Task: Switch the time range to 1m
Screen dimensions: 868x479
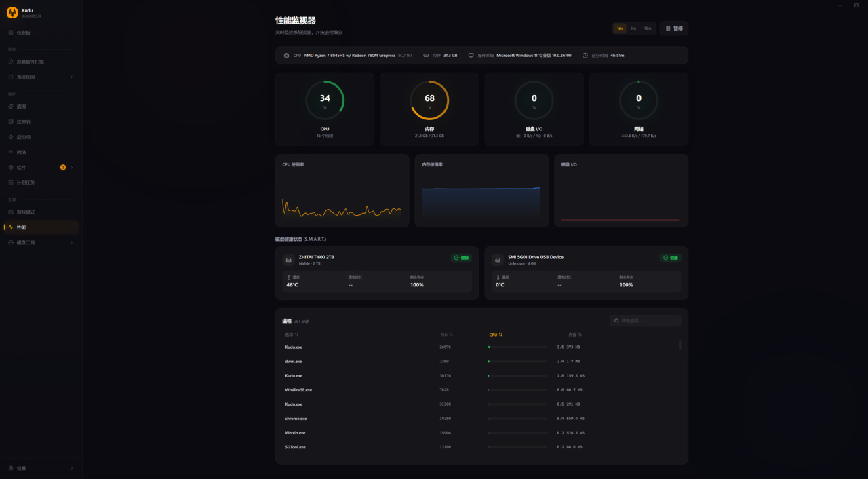Action: (620, 28)
